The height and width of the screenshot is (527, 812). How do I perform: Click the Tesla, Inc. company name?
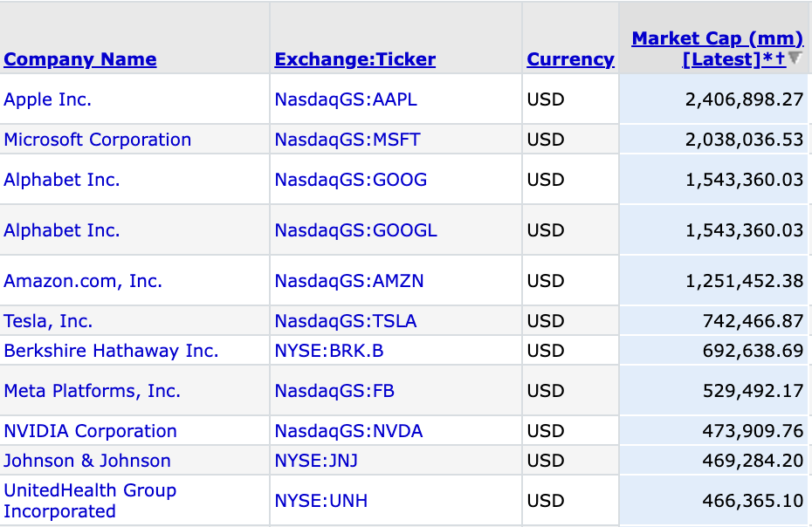tap(48, 321)
